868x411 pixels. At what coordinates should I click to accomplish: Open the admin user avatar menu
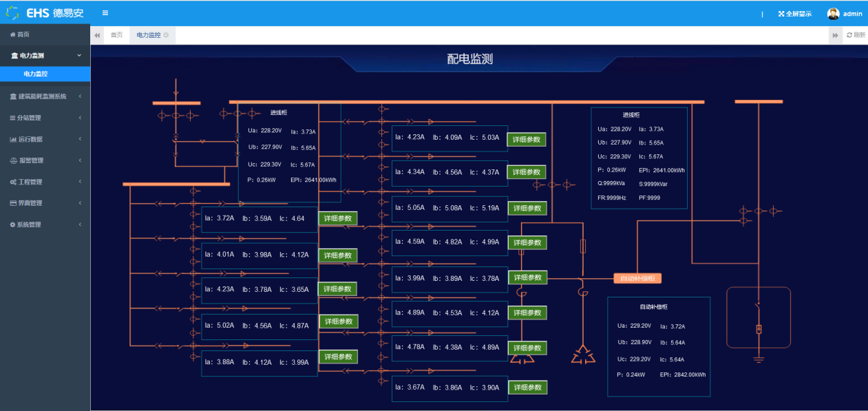pyautogui.click(x=833, y=14)
